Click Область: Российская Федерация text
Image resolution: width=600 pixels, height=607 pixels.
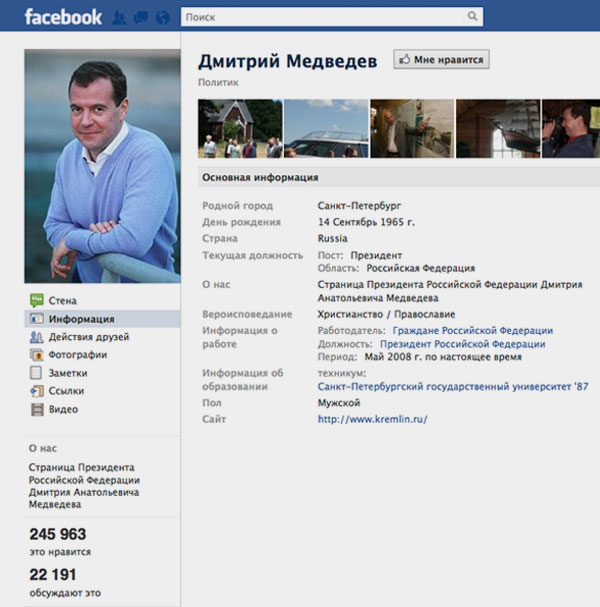click(x=396, y=268)
